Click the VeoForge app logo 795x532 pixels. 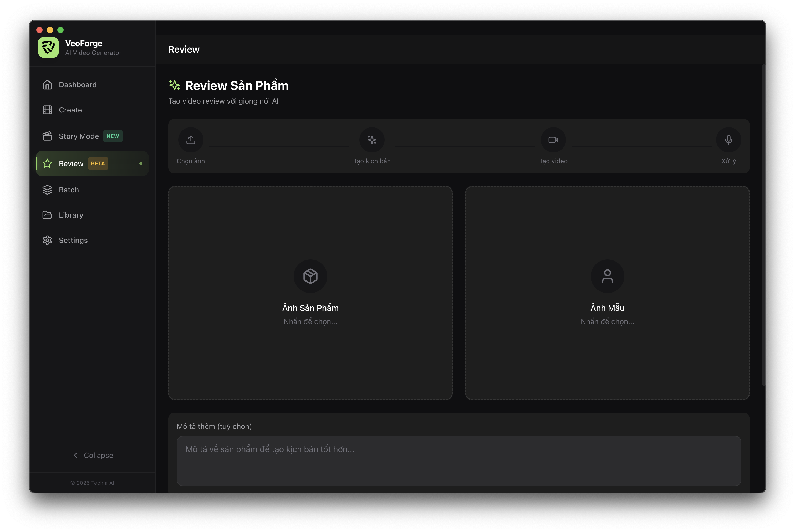tap(49, 47)
